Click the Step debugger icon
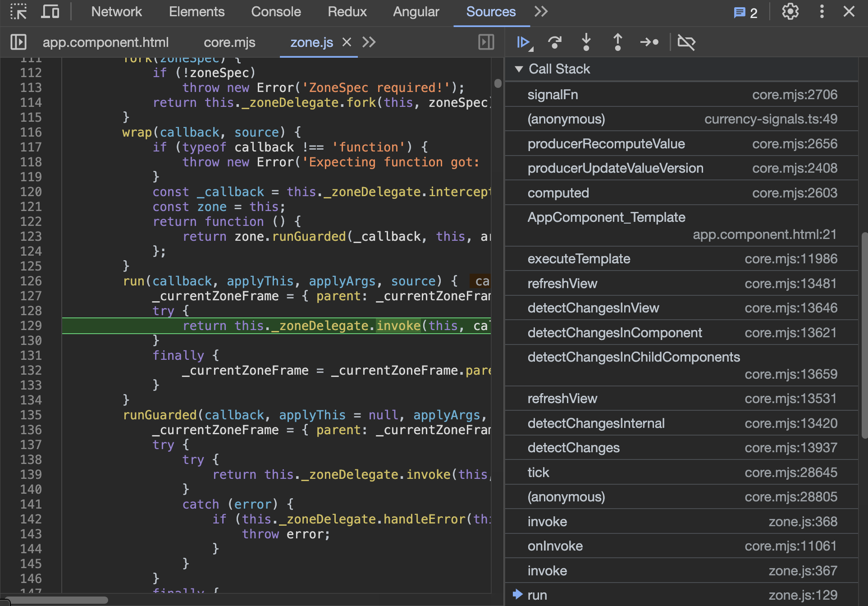This screenshot has width=868, height=606. tap(649, 42)
